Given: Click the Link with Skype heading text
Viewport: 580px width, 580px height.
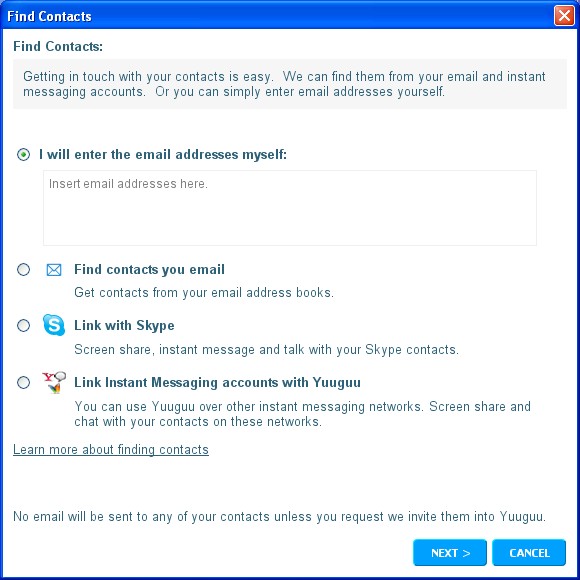Looking at the screenshot, I should pos(124,326).
